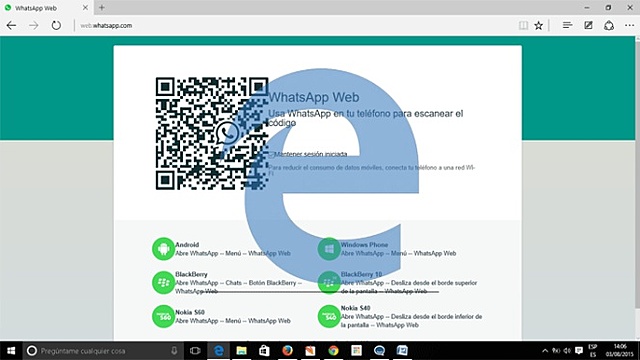Open the Store from taskbar
The width and height of the screenshot is (640, 360).
264,351
